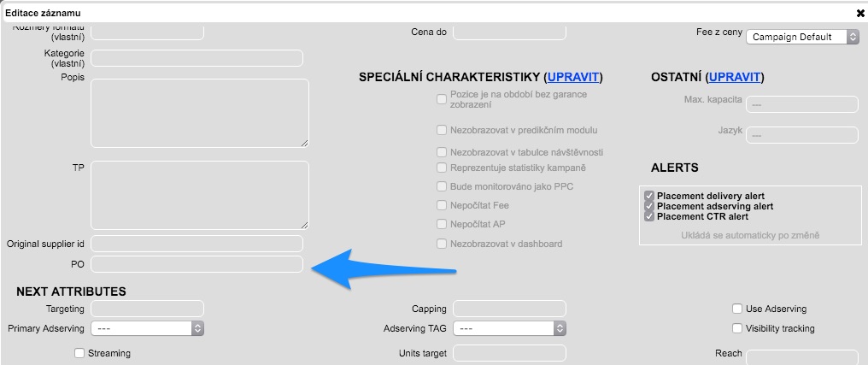Viewport: 868px width, 365px height.
Task: Select the Targeting input field
Action: tap(147, 309)
